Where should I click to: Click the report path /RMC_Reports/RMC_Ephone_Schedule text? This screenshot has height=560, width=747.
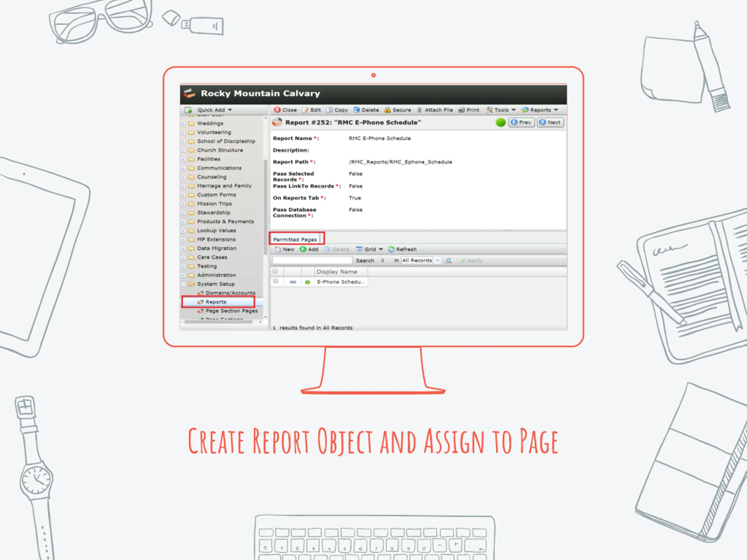tap(400, 162)
